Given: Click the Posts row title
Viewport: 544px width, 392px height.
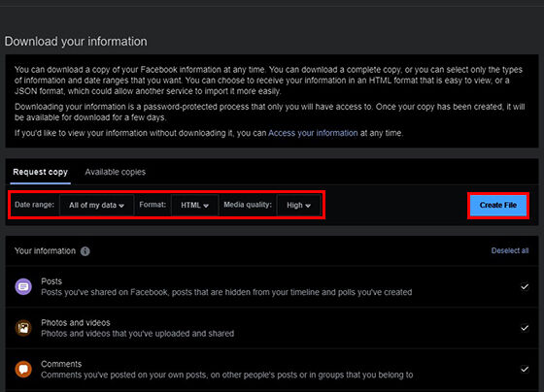Looking at the screenshot, I should [51, 281].
